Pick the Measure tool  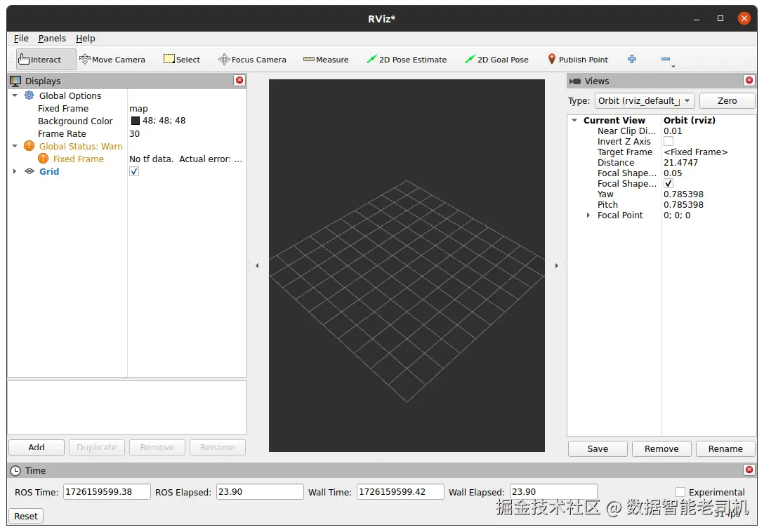(326, 60)
